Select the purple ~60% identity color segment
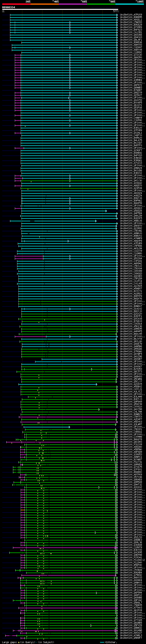Image resolution: width=146 pixels, height=644 pixels. (73, 4)
